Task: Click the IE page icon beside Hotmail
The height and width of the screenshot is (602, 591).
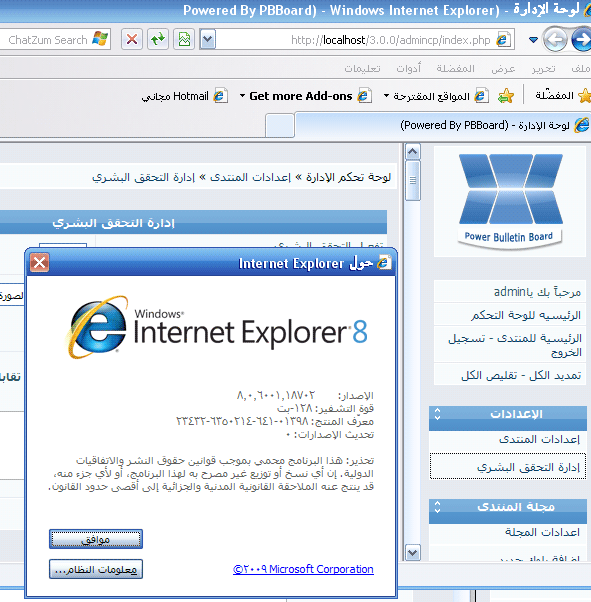Action: pyautogui.click(x=220, y=96)
